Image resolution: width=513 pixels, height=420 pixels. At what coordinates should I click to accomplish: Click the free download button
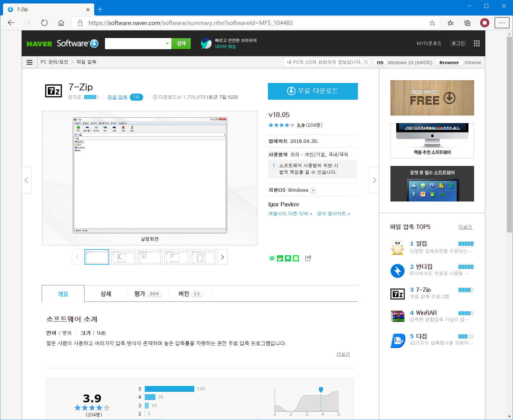tap(313, 91)
